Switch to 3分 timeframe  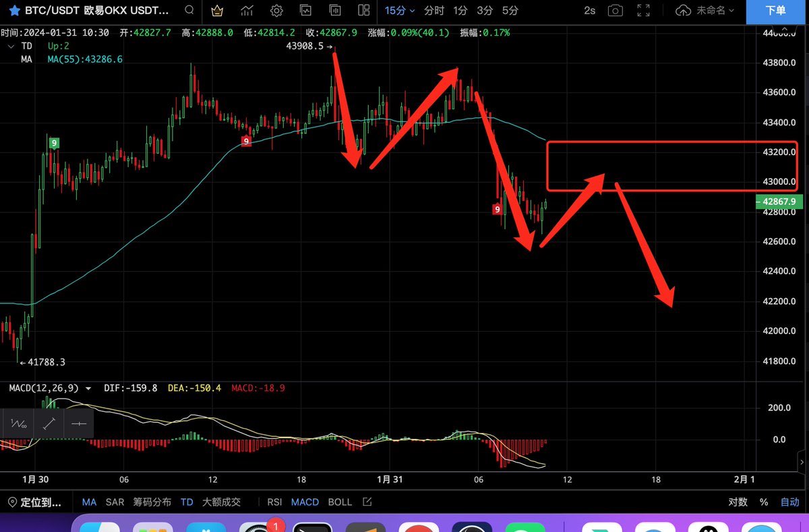coord(485,11)
